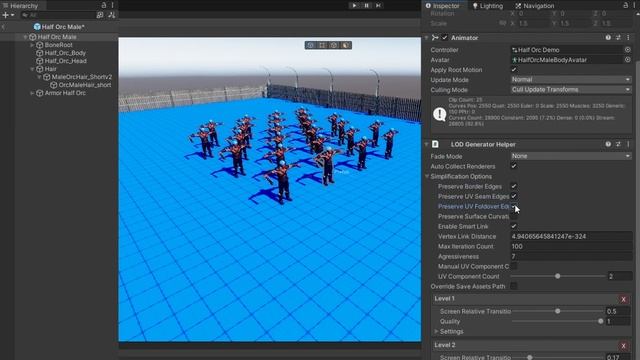Toggle Enable Smart Link checkbox
This screenshot has width=640, height=360.
pos(514,226)
